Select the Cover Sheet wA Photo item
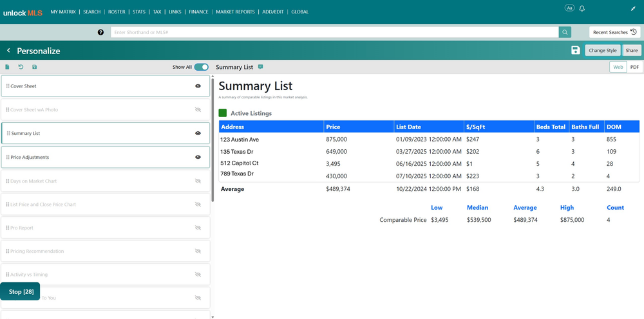This screenshot has width=644, height=319. (105, 109)
